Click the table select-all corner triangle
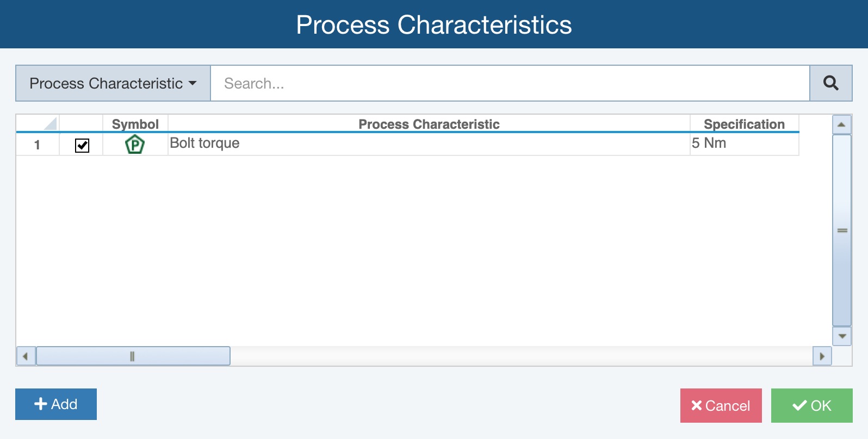 tap(50, 124)
